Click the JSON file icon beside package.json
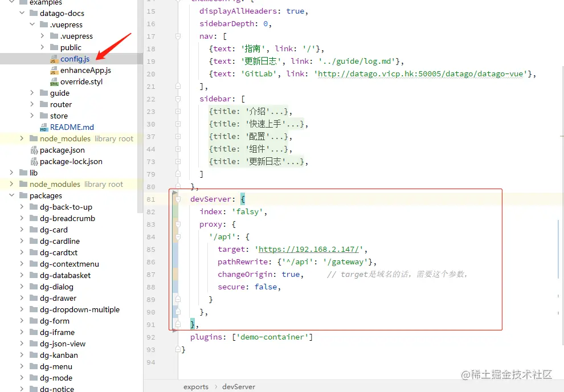The image size is (564, 392). pos(34,150)
